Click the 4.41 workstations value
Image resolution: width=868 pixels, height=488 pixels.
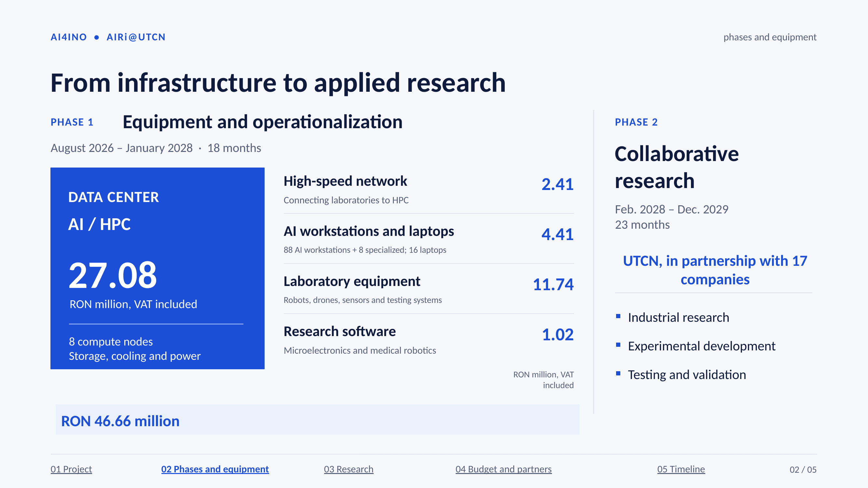(557, 234)
